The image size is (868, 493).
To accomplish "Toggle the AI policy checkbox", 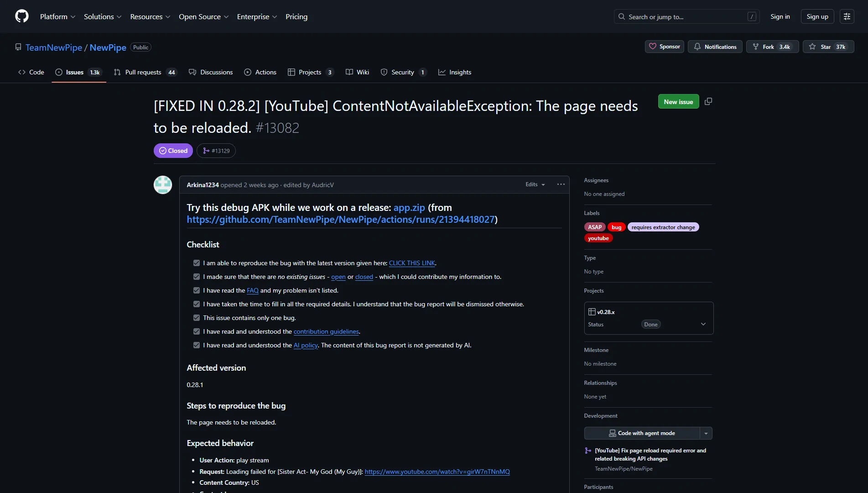I will (x=197, y=345).
